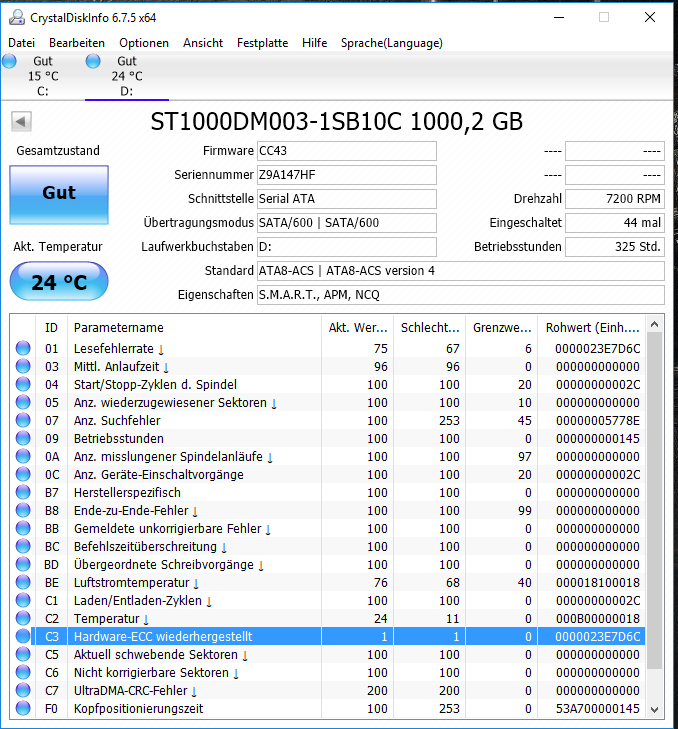Click status orb of Übergeordnete Schreibvorgänge row
The image size is (678, 729).
click(23, 564)
